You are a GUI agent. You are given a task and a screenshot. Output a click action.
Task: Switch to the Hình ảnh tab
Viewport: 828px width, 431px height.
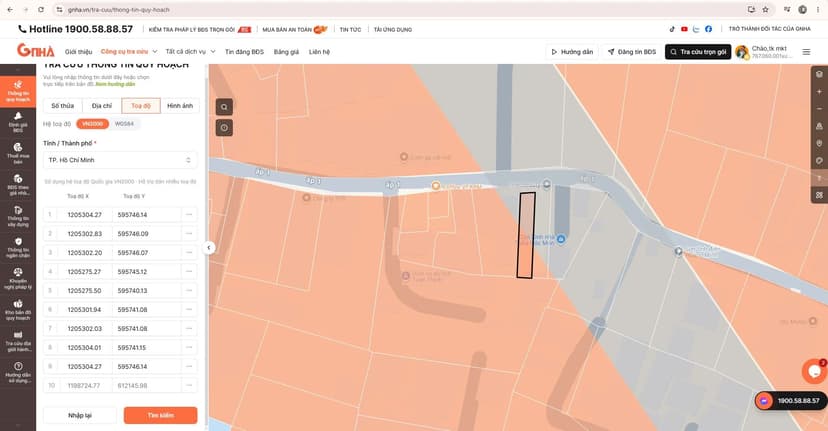tap(180, 106)
